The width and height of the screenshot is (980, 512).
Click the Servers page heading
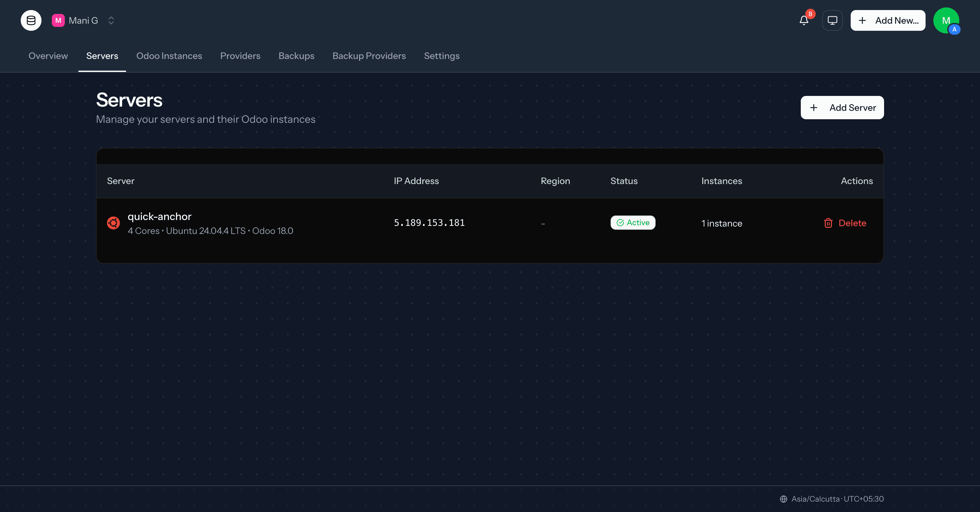(x=129, y=100)
